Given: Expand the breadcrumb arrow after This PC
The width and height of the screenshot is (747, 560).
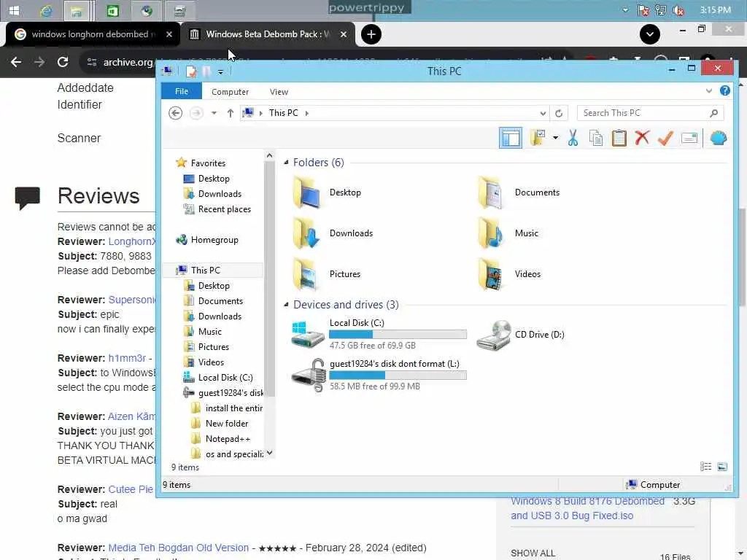Looking at the screenshot, I should pyautogui.click(x=307, y=113).
